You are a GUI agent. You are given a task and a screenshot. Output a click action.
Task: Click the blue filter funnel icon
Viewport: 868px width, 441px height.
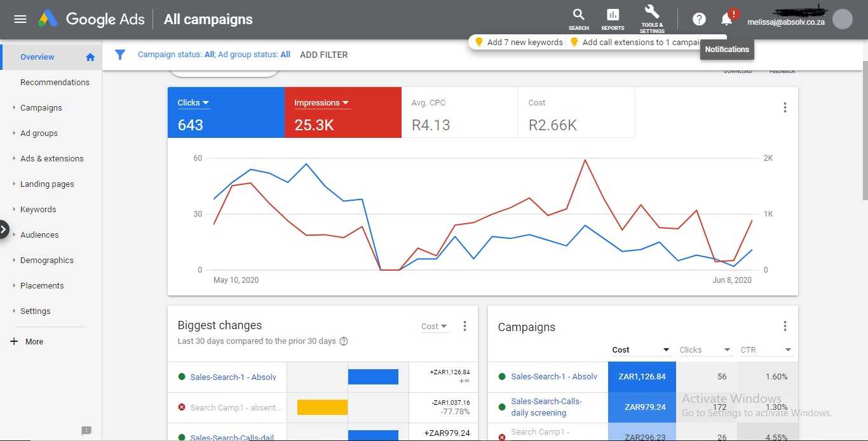pos(119,55)
